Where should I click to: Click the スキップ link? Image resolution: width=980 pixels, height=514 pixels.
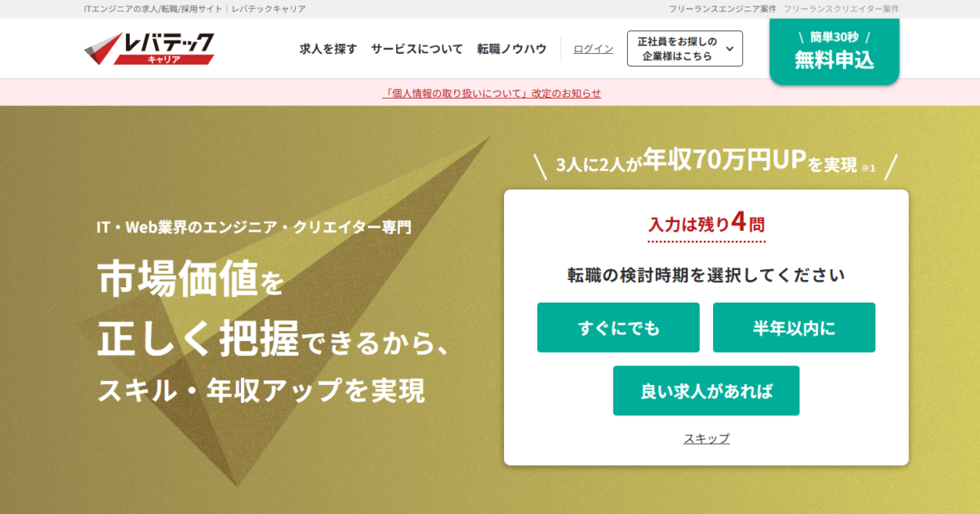(x=706, y=439)
